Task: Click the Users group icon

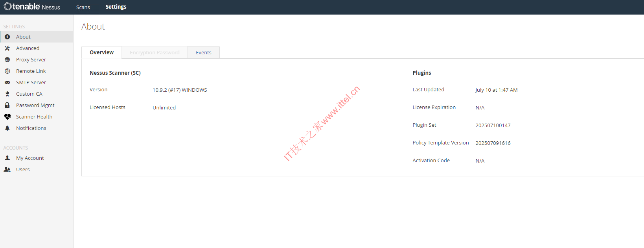Action: [x=7, y=169]
